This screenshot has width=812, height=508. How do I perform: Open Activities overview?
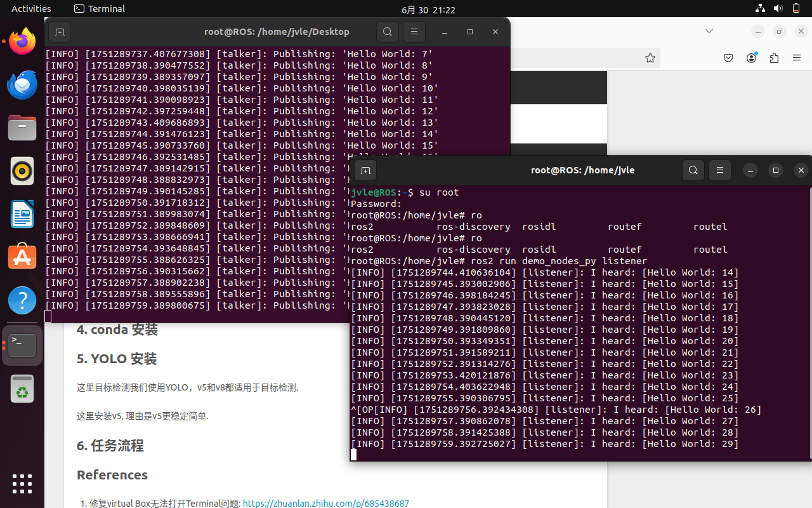[x=31, y=9]
